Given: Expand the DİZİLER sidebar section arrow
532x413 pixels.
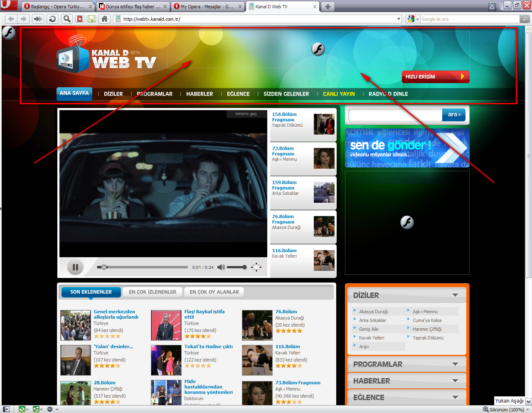Looking at the screenshot, I should pyautogui.click(x=455, y=295).
